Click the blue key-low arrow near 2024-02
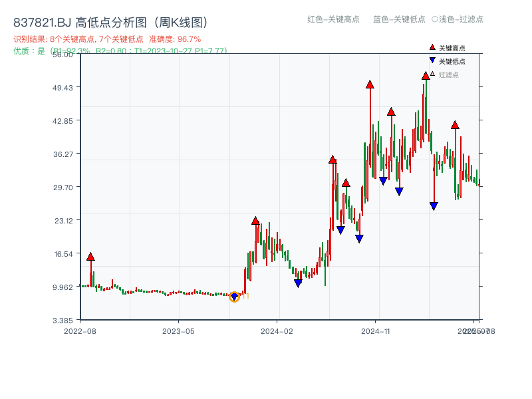The width and height of the screenshot is (532, 399). pos(298,283)
